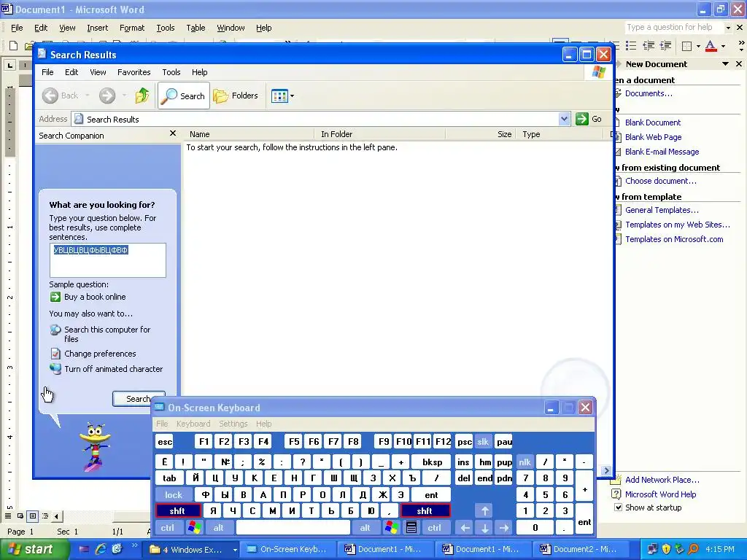Open the Tools menu in Search Results
Viewport: 747px width, 560px height.
coord(171,72)
